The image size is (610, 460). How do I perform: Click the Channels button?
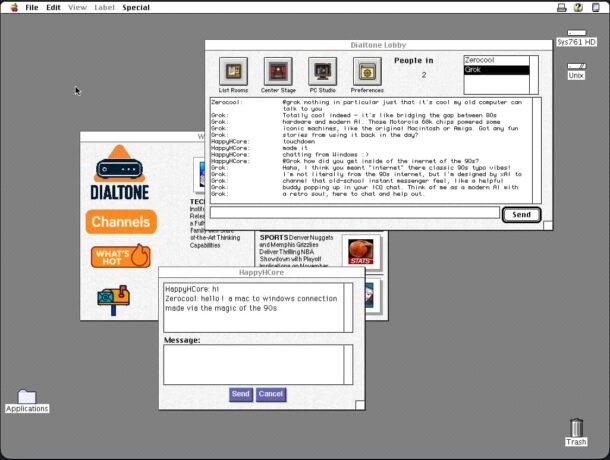coord(120,221)
